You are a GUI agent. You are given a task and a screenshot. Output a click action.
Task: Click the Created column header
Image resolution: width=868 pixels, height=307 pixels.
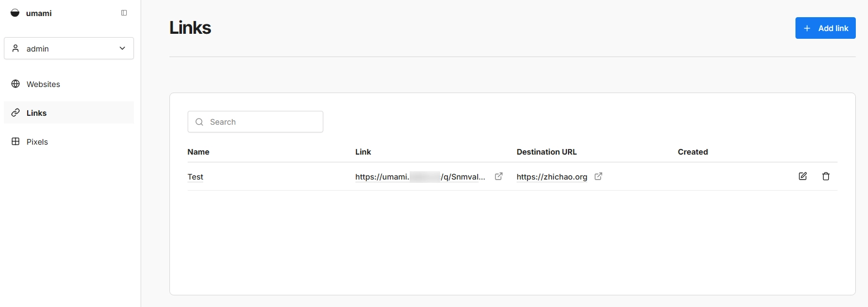coord(693,152)
